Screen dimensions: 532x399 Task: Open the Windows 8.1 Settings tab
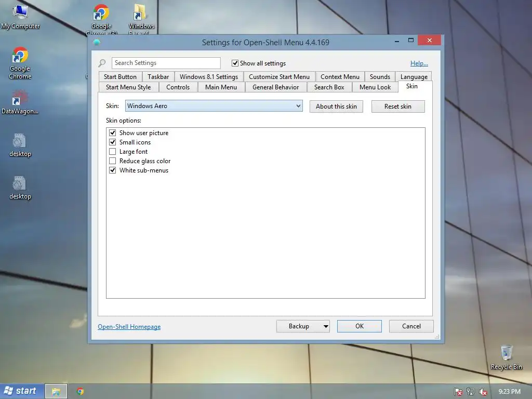209,77
